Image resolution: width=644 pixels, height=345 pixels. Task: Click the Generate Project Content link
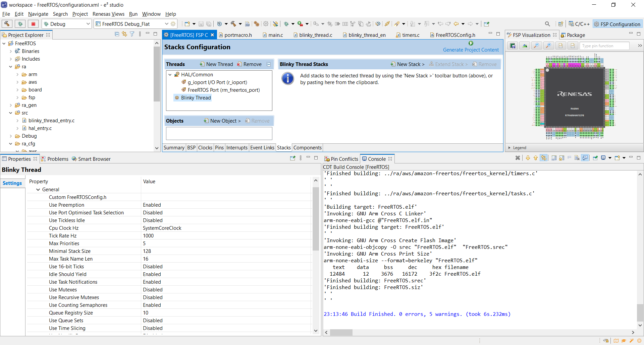click(x=471, y=50)
